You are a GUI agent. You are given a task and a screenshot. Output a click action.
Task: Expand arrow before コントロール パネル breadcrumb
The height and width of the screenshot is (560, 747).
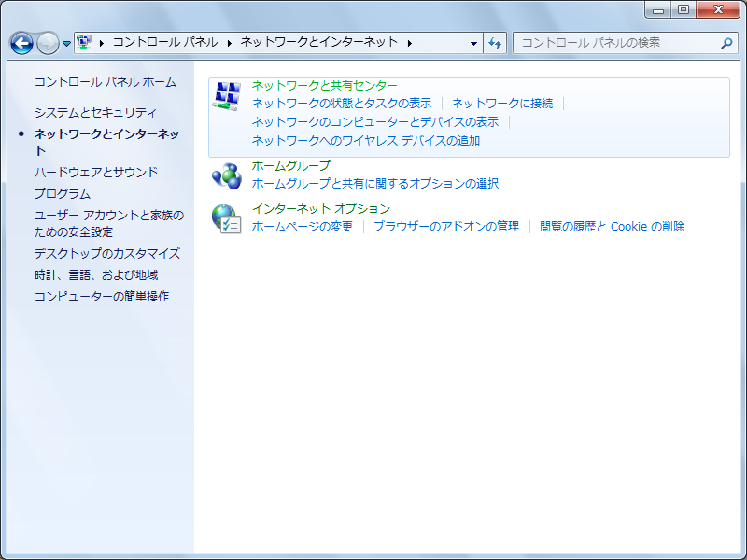click(102, 43)
